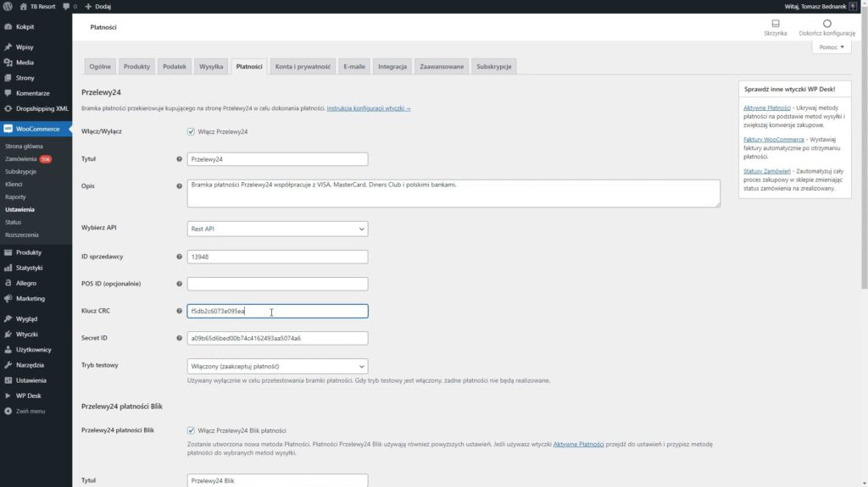Open the Subskrypcje tab

pyautogui.click(x=494, y=66)
